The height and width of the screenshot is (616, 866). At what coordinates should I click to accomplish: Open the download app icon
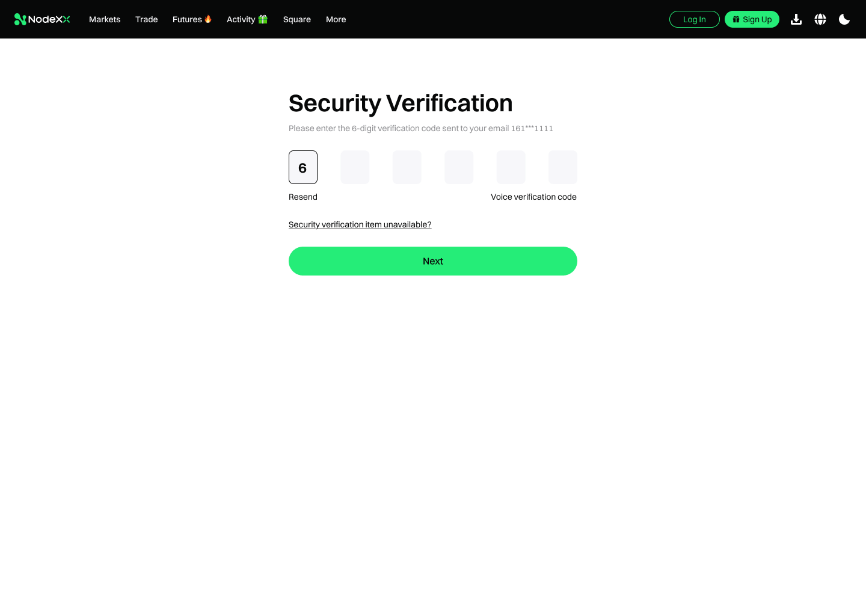[796, 19]
